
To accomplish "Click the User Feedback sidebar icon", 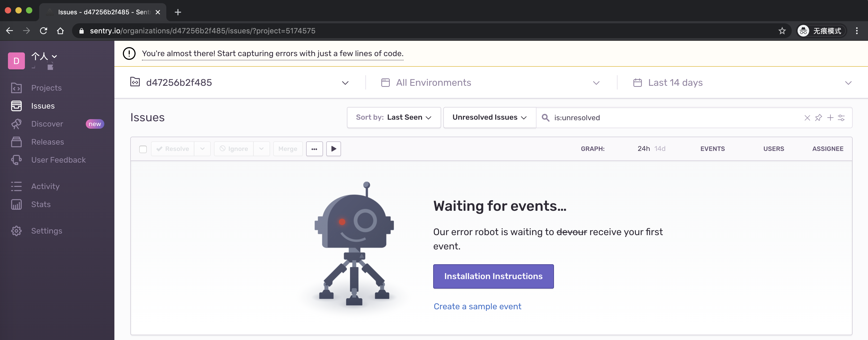I will 17,160.
